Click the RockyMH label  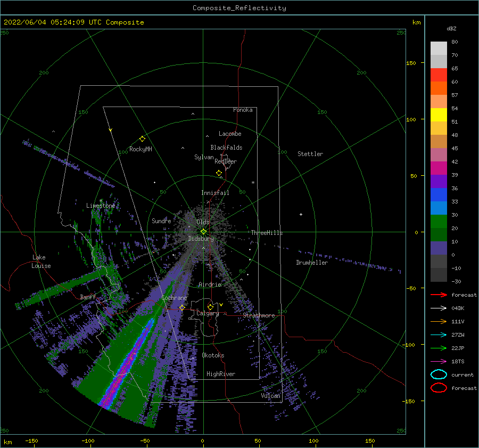(141, 149)
